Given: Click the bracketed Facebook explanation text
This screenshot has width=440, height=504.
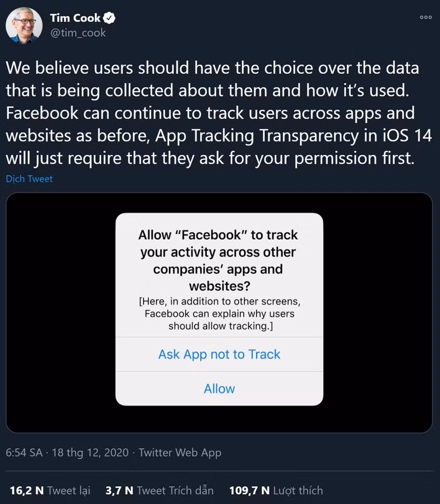Looking at the screenshot, I should (x=219, y=314).
